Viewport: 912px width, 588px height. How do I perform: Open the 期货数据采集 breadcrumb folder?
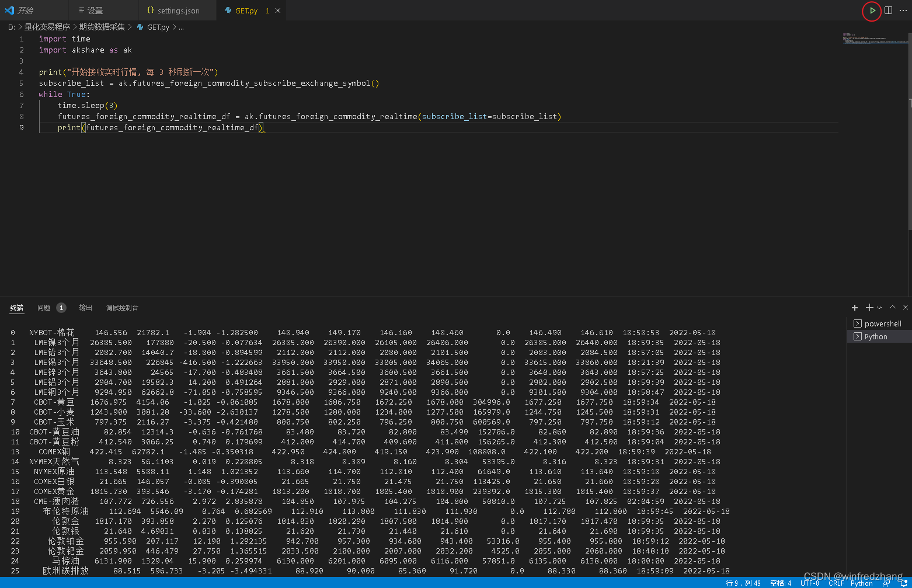(102, 27)
